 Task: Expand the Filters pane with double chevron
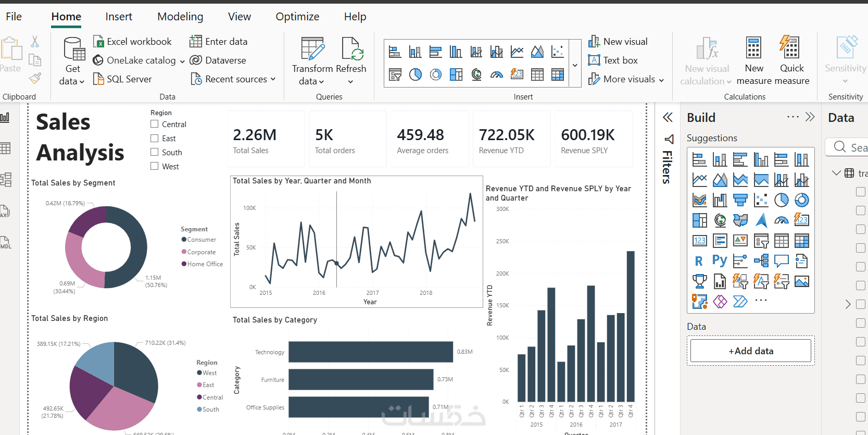click(668, 118)
